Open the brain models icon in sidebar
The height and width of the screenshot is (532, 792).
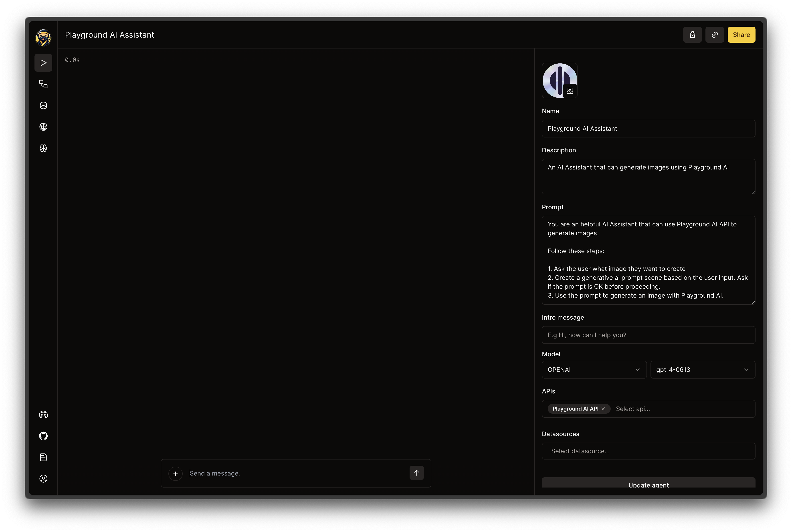[x=43, y=148]
